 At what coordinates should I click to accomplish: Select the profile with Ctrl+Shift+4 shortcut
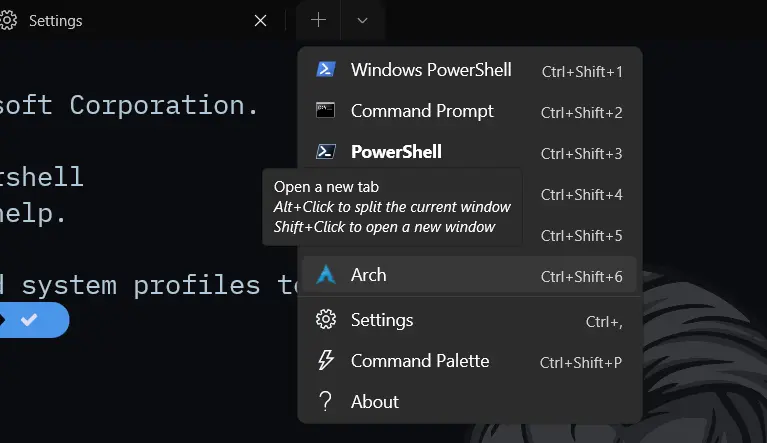(580, 195)
